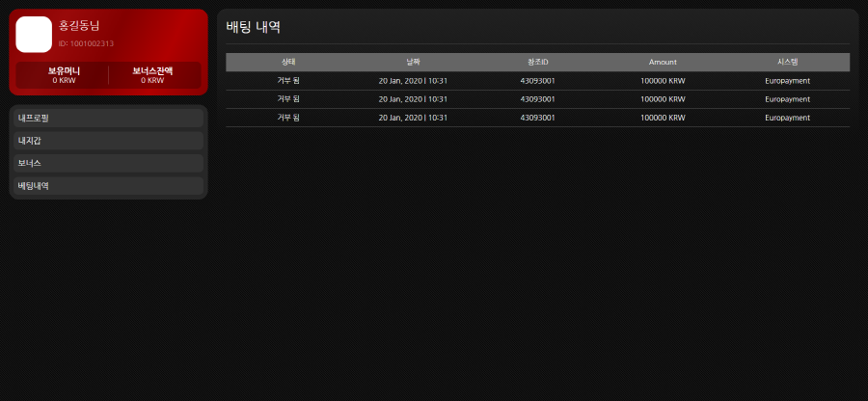Select the 보유머니 balance box
This screenshot has width=868, height=401.
(64, 75)
